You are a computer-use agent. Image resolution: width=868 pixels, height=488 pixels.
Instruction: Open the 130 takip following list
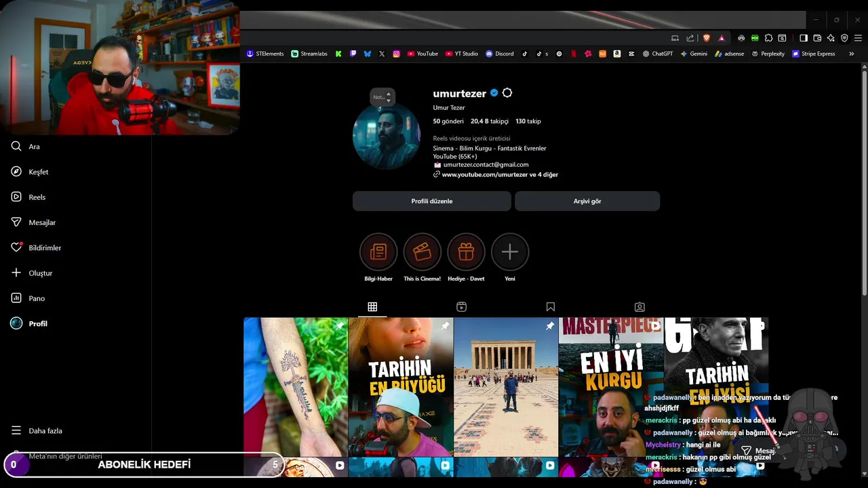point(528,121)
